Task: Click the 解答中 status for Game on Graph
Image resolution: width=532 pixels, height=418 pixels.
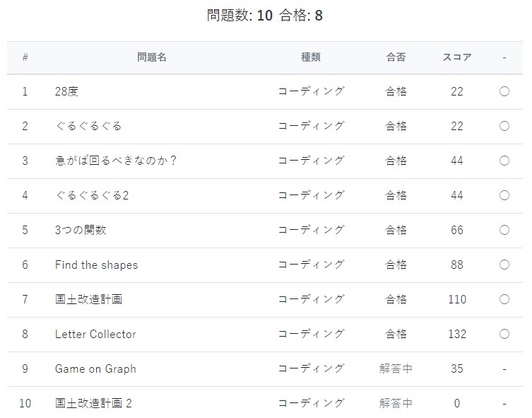Action: click(396, 368)
